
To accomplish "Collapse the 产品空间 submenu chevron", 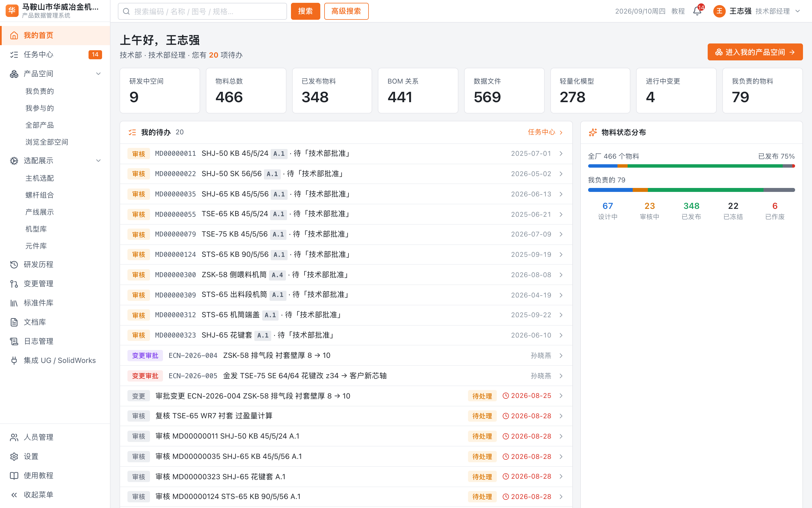I will tap(98, 74).
